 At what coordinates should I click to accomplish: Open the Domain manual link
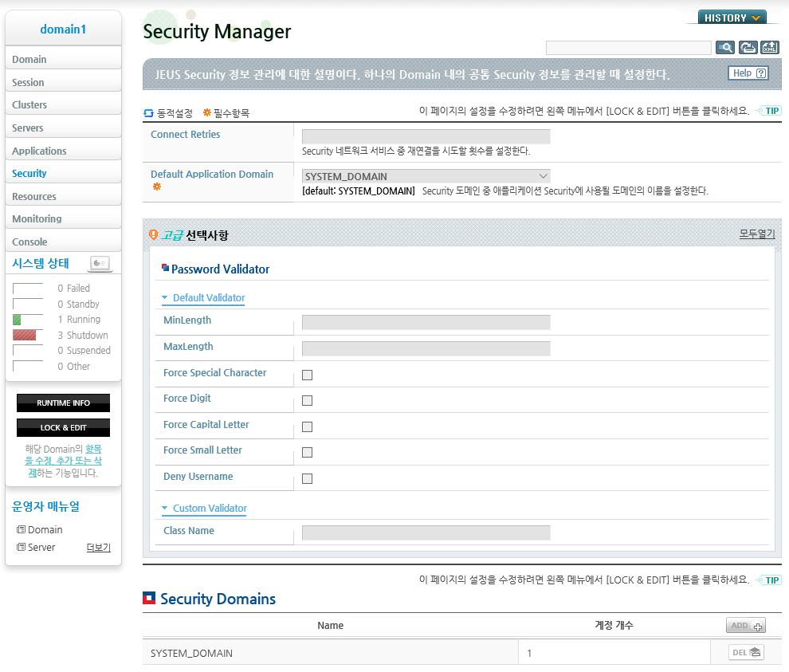coord(45,529)
